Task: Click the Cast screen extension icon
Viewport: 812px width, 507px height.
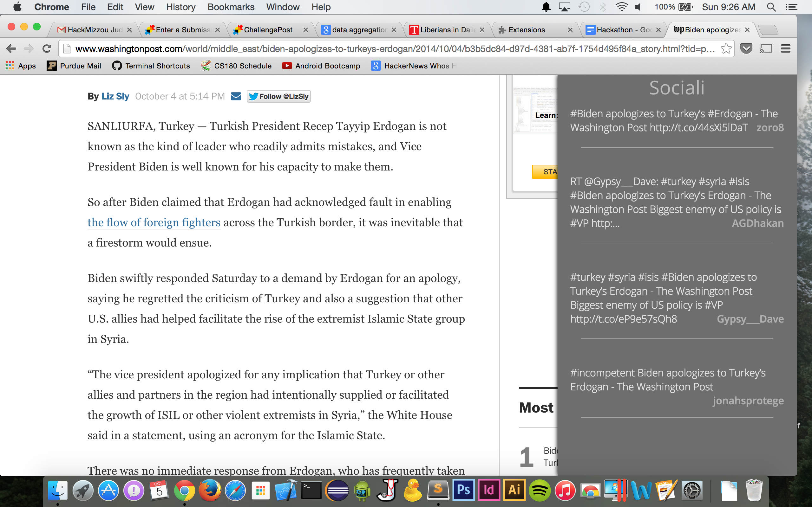Action: click(x=766, y=49)
